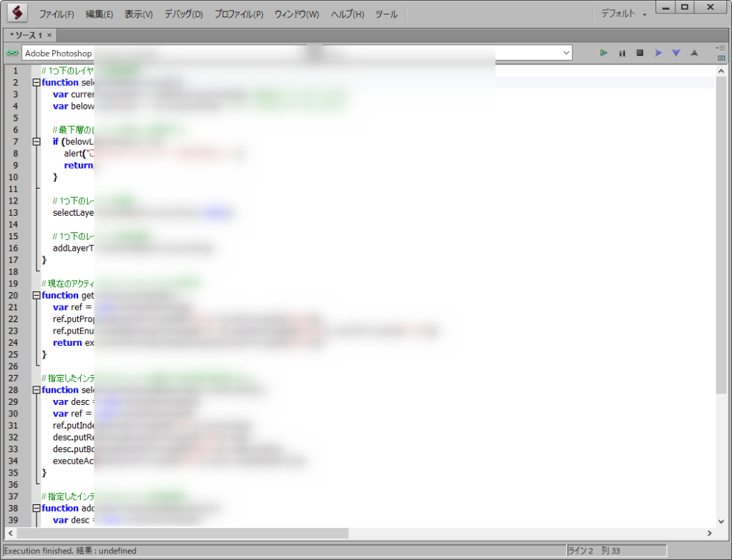The width and height of the screenshot is (732, 560).
Task: Open the document panel flyout menu icon
Action: coord(721,48)
